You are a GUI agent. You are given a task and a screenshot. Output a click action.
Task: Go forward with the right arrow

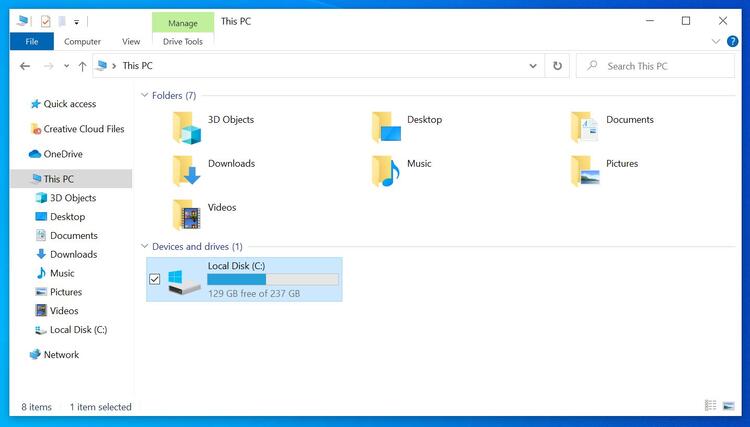click(48, 66)
